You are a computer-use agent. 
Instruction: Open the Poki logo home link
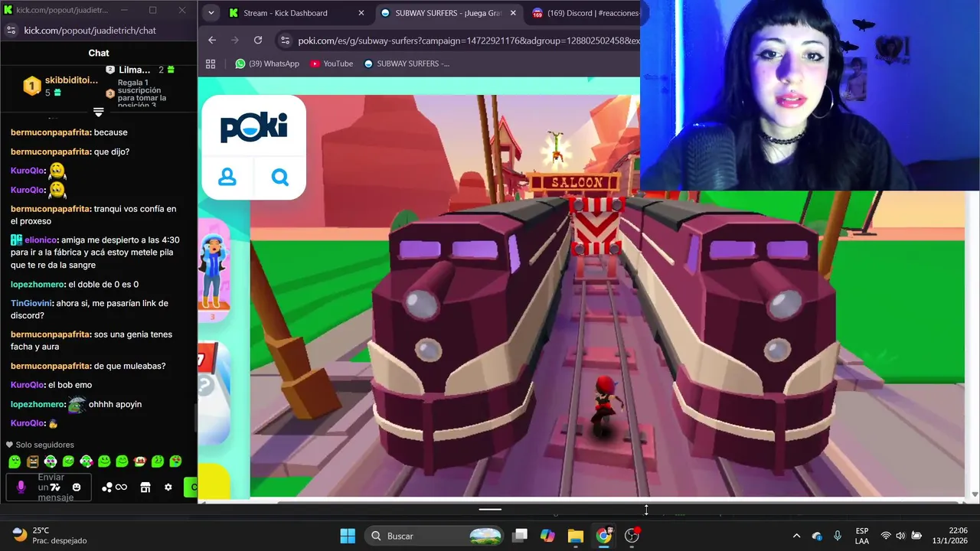(x=253, y=126)
